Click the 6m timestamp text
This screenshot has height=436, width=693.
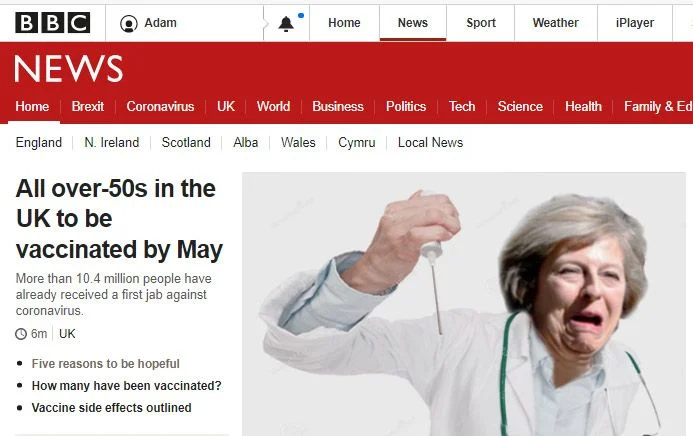pyautogui.click(x=39, y=334)
